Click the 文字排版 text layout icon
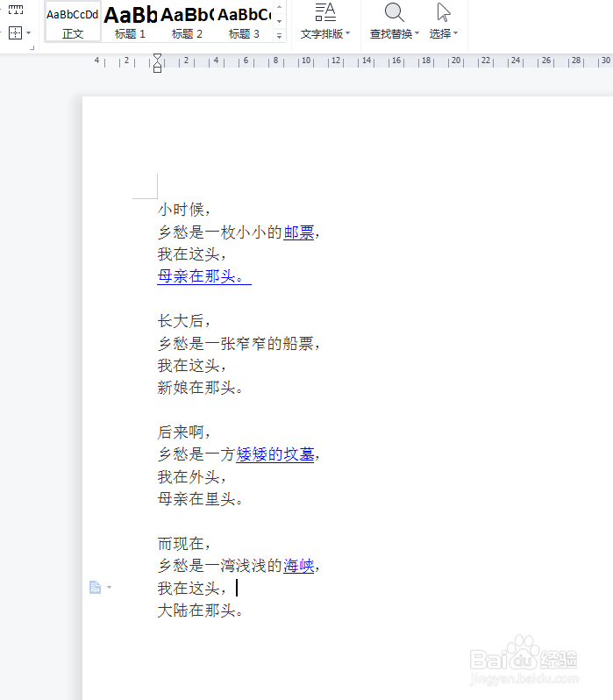 pyautogui.click(x=325, y=12)
